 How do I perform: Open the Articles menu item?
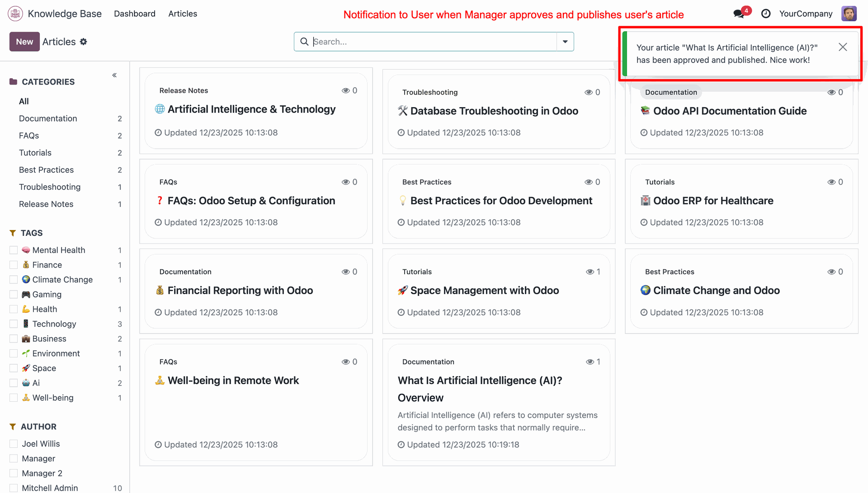tap(183, 14)
